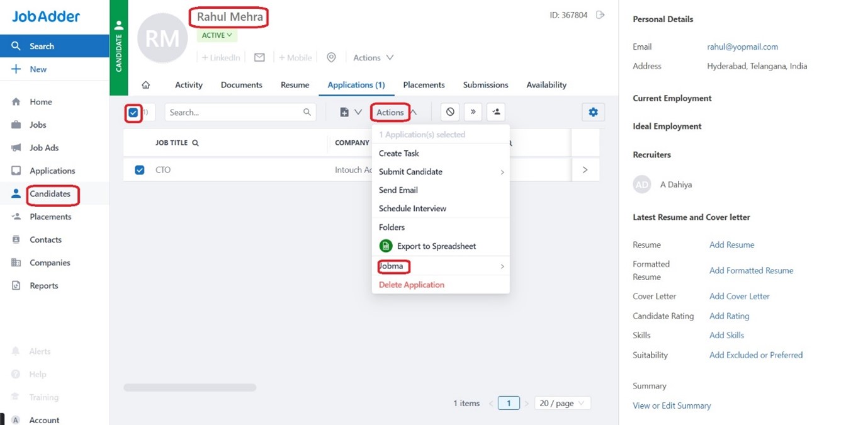Open candidate header Actions dropdown
Screen dimensions: 868x425
(373, 57)
